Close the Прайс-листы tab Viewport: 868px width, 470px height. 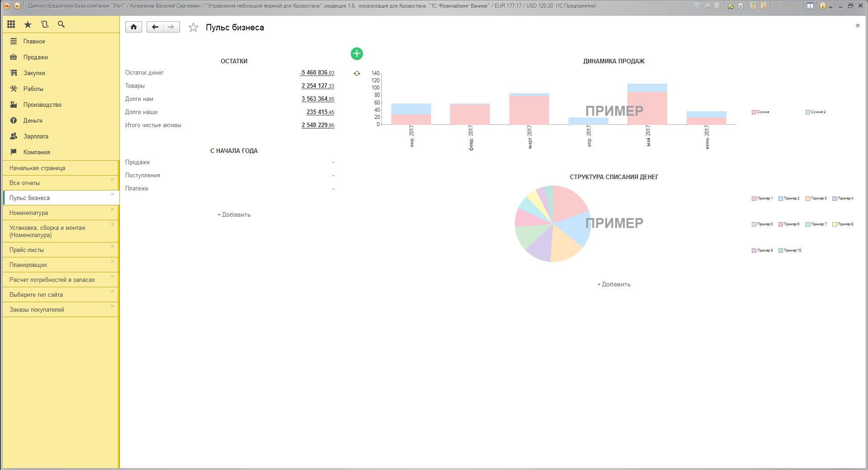112,247
